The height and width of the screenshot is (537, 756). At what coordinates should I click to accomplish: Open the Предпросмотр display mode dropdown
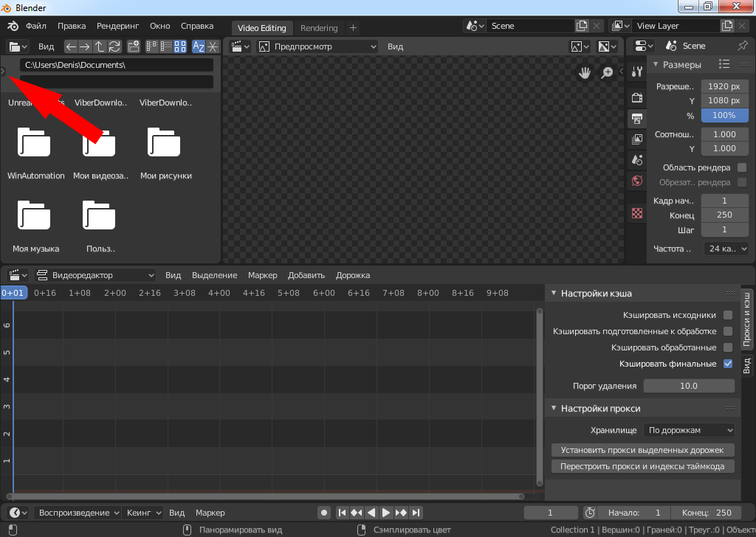point(317,46)
